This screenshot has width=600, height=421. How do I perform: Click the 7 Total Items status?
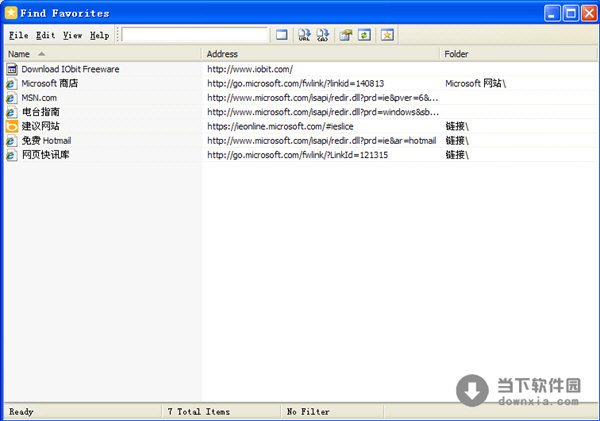tap(199, 412)
